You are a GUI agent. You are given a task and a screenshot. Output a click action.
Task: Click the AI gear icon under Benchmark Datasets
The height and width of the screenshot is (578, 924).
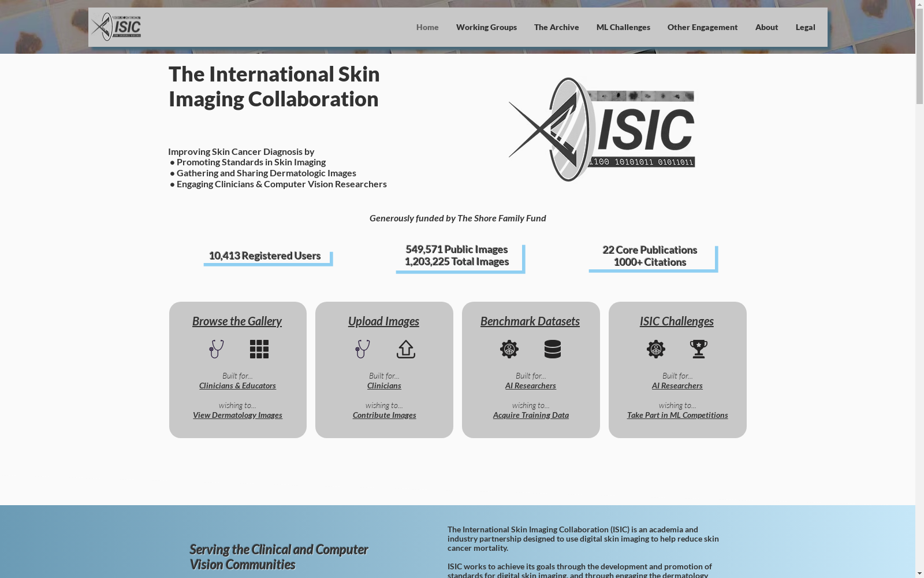(509, 349)
